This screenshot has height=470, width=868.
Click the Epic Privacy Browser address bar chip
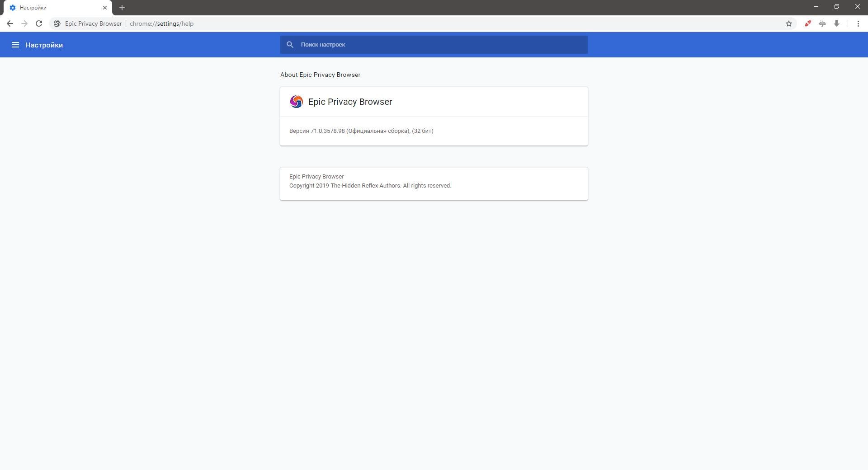pos(93,23)
